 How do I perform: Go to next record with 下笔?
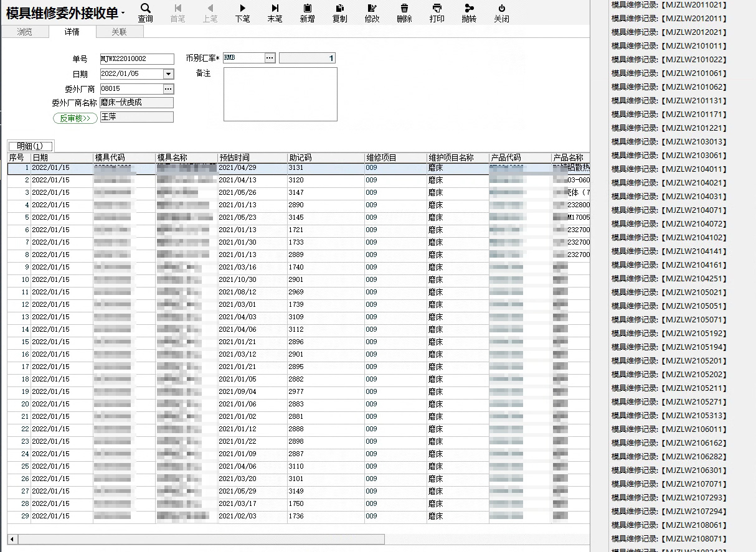242,13
